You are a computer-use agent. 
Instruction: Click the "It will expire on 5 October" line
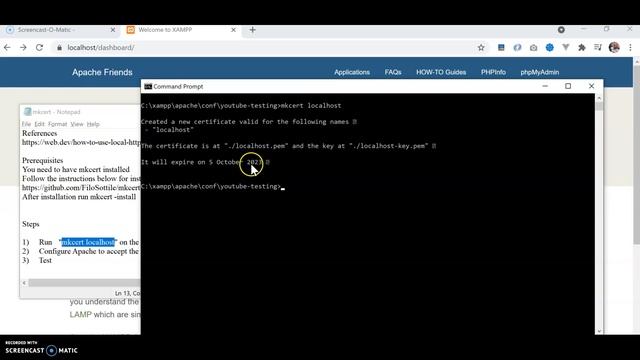coord(205,162)
